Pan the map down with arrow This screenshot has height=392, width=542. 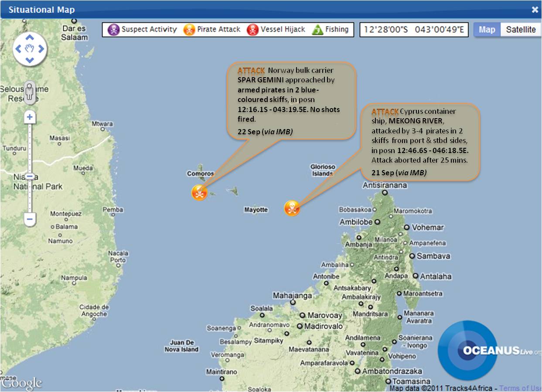pos(30,60)
